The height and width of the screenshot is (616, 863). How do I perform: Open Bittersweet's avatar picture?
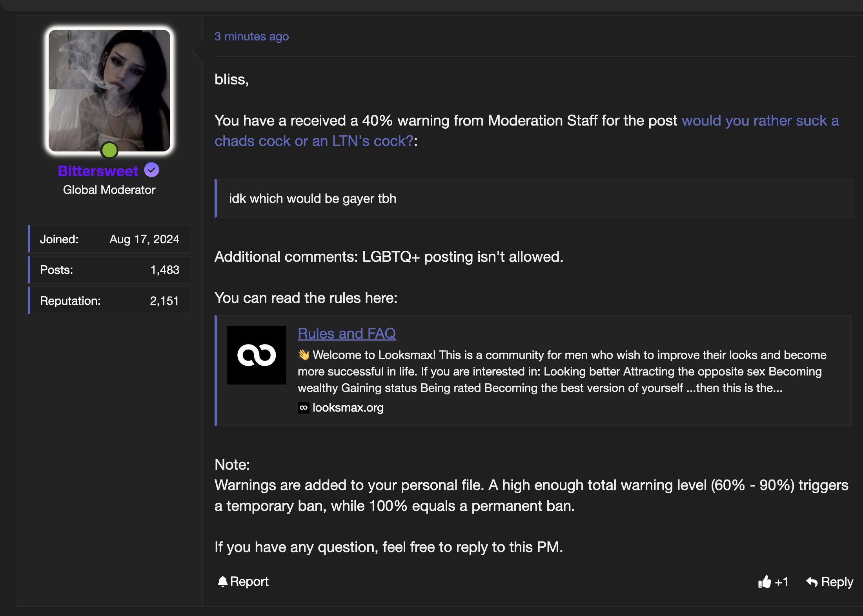109,91
